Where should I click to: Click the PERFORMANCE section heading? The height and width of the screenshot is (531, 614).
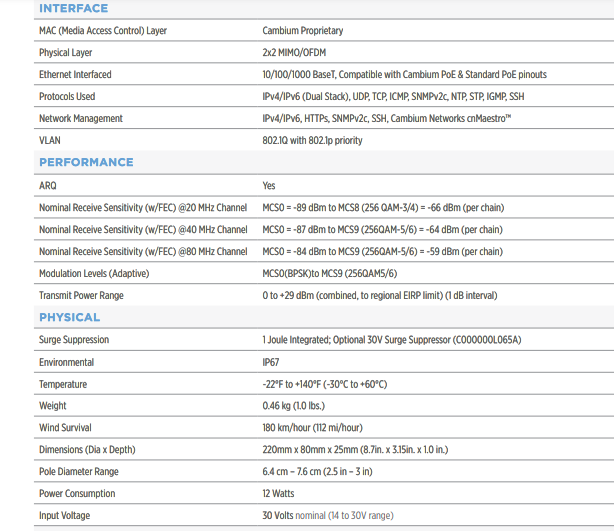[x=86, y=162]
